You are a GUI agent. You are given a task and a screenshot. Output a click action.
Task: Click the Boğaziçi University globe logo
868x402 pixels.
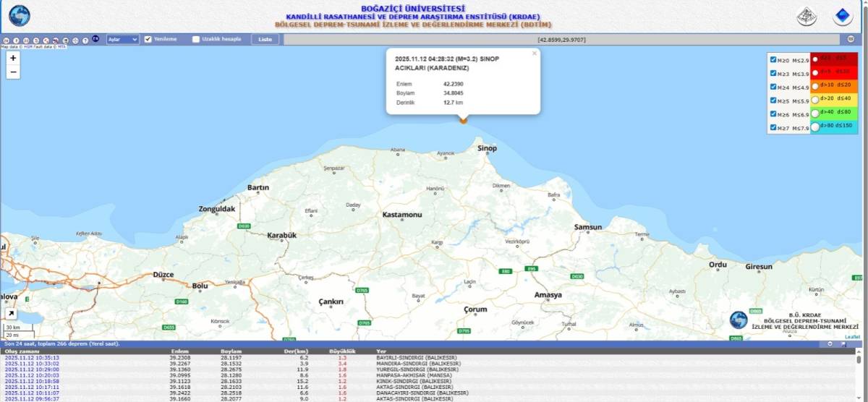click(x=19, y=16)
